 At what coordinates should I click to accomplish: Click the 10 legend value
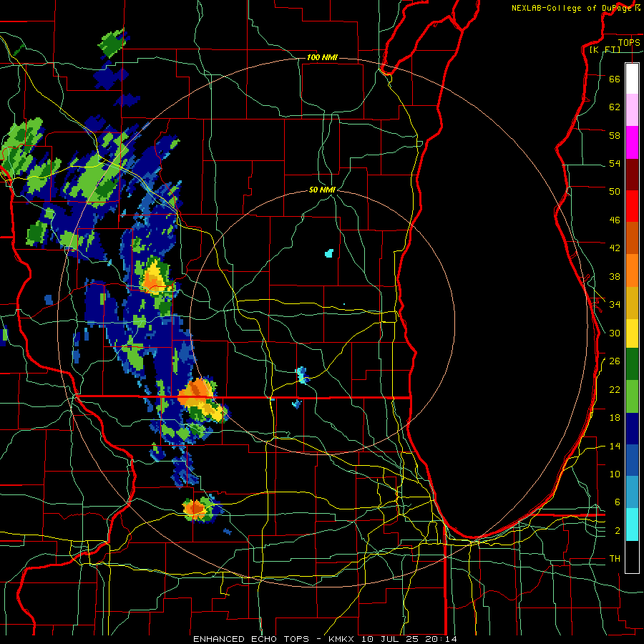pos(615,474)
